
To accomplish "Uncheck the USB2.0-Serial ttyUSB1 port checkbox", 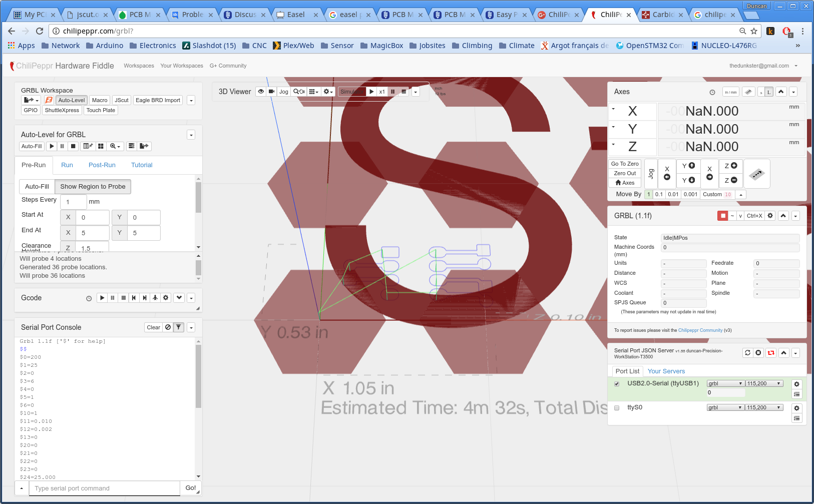I will 617,384.
